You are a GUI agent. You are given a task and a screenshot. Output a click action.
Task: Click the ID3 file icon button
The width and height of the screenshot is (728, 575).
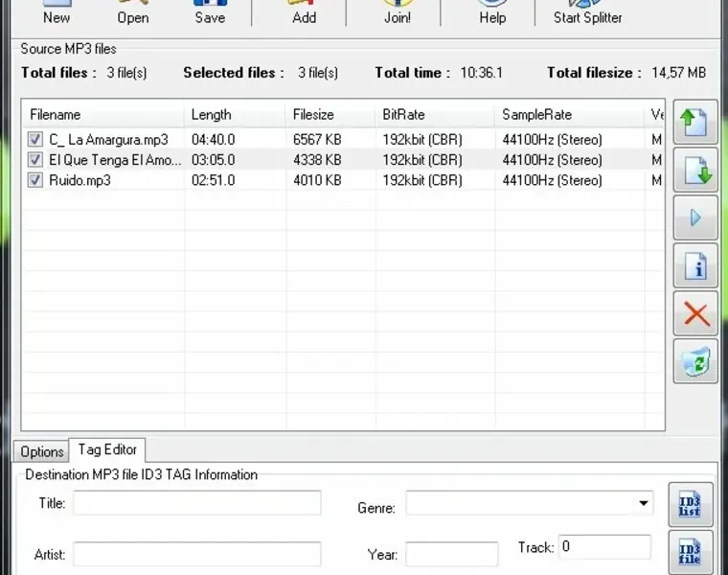point(691,552)
